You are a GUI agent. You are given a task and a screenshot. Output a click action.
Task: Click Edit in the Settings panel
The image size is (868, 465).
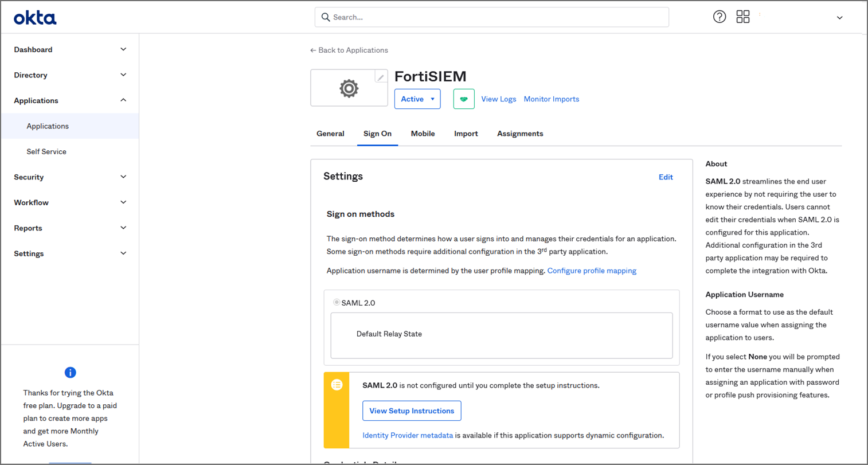pyautogui.click(x=666, y=177)
